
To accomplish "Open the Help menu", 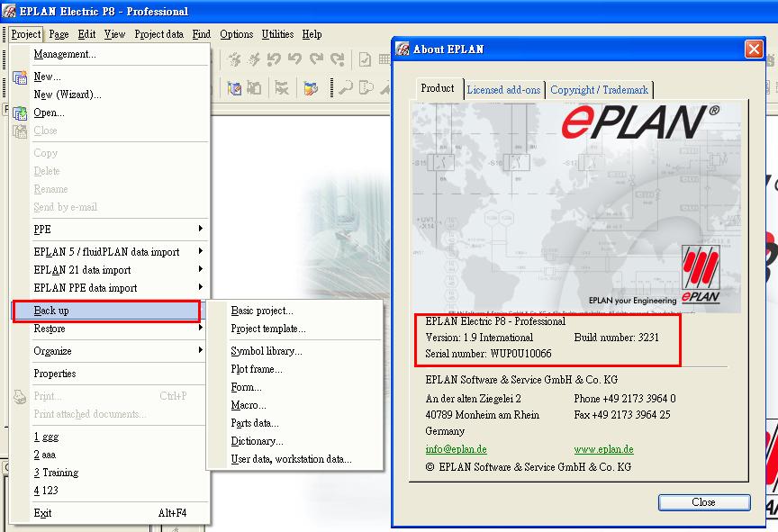I will (x=312, y=34).
